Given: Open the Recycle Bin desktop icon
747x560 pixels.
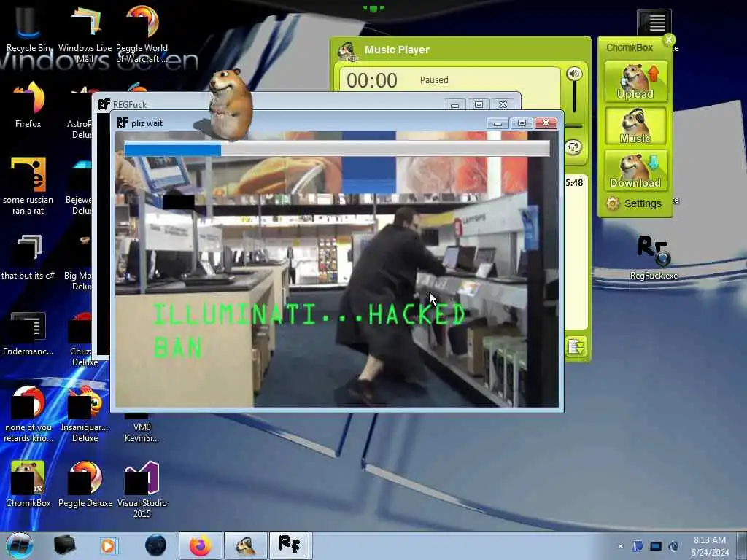Looking at the screenshot, I should pyautogui.click(x=28, y=28).
